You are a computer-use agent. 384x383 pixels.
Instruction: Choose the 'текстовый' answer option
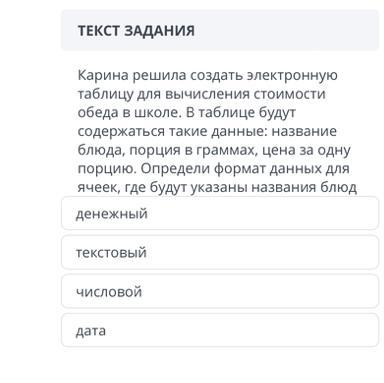point(220,252)
